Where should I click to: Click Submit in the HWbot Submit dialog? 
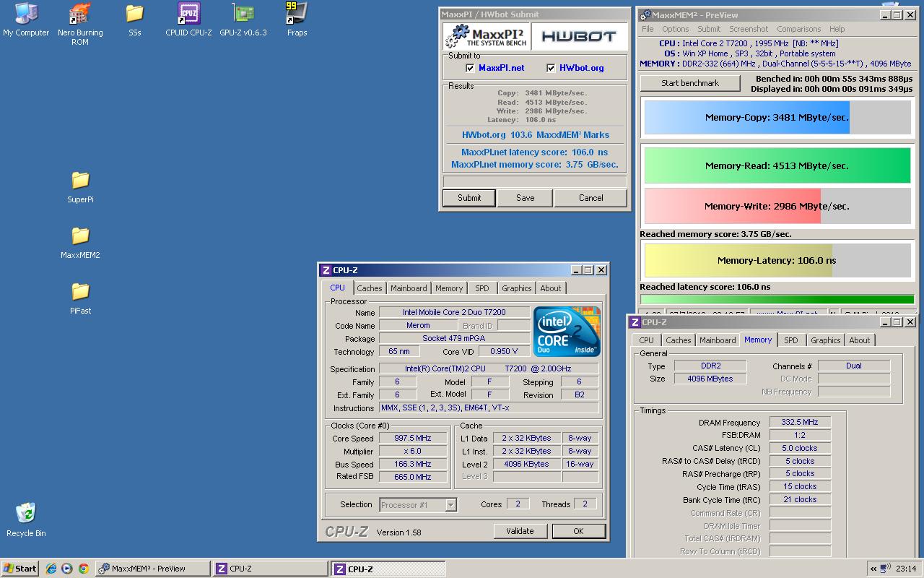[x=469, y=198]
